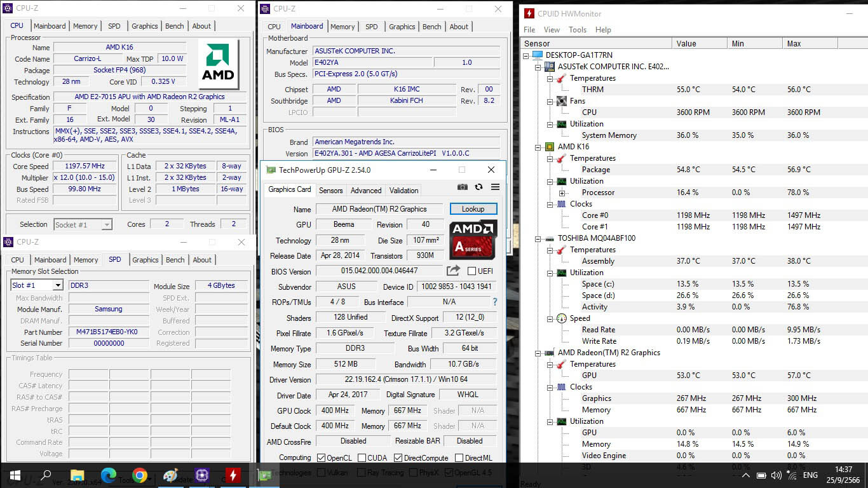Viewport: 868px width, 488px height.
Task: Toggle the DirectCompute checkbox
Action: point(398,458)
